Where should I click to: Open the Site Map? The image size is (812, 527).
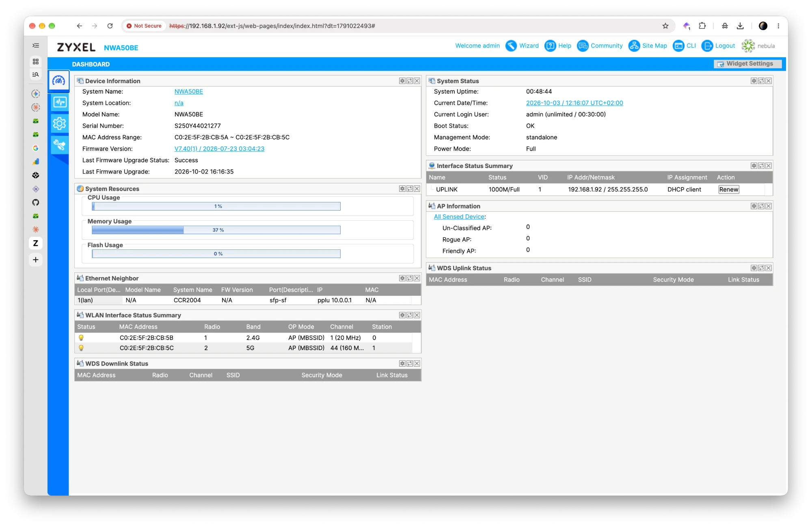(x=648, y=46)
